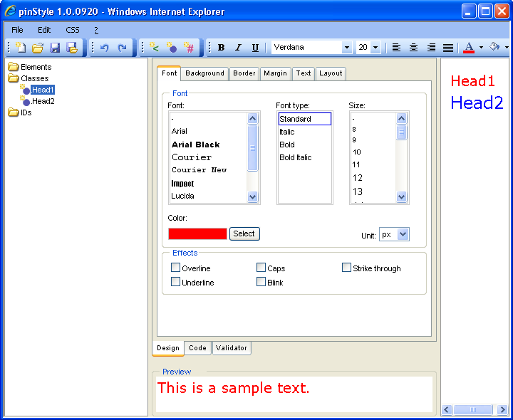This screenshot has height=420, width=513.
Task: Select .Head2 in the class tree
Action: pyautogui.click(x=43, y=101)
